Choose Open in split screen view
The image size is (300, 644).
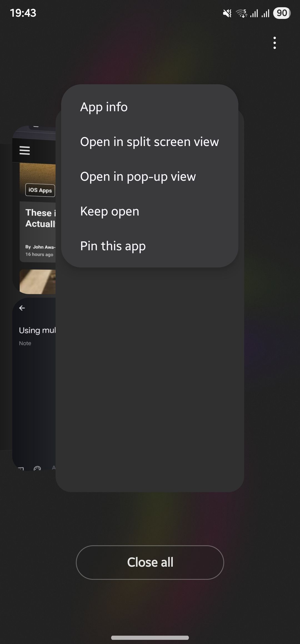[x=150, y=142]
